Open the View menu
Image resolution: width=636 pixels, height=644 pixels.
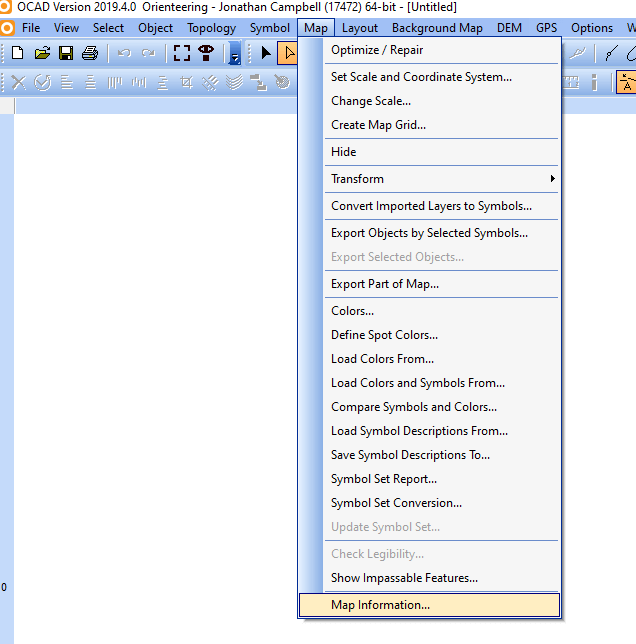tap(66, 28)
